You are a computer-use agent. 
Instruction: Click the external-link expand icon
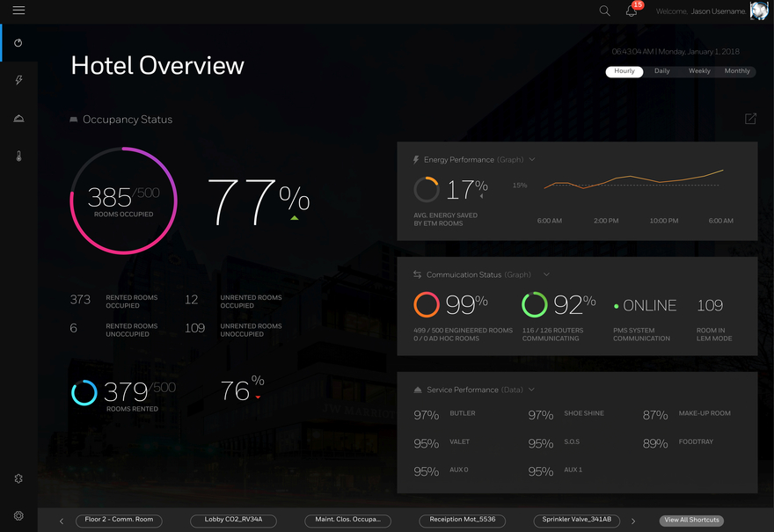[x=750, y=119]
